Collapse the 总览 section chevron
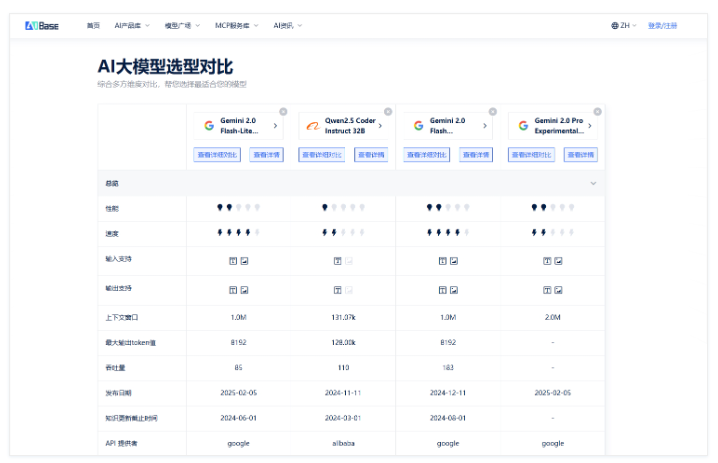Viewport: 718px width, 463px height. point(593,183)
